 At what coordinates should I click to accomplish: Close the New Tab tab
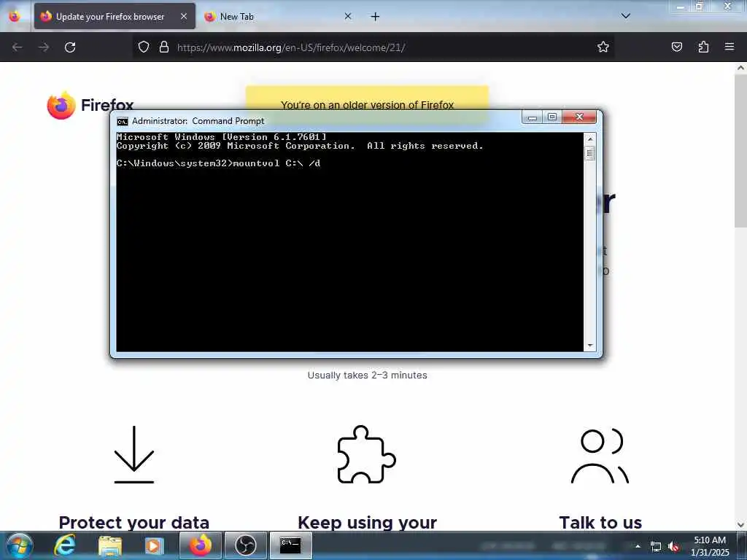pyautogui.click(x=348, y=16)
